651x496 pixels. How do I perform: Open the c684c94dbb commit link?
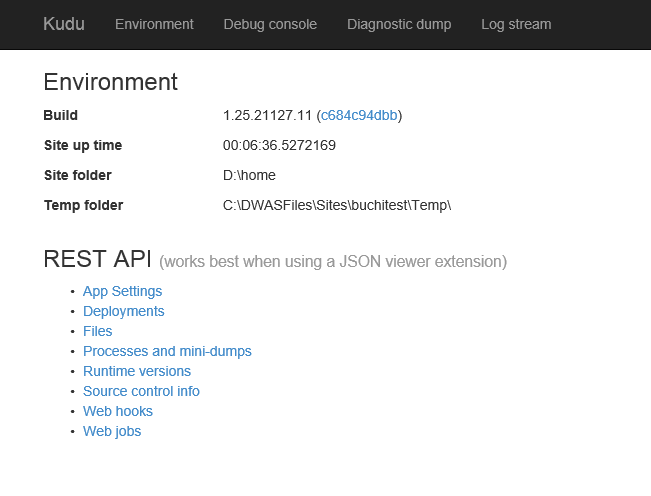tap(359, 115)
